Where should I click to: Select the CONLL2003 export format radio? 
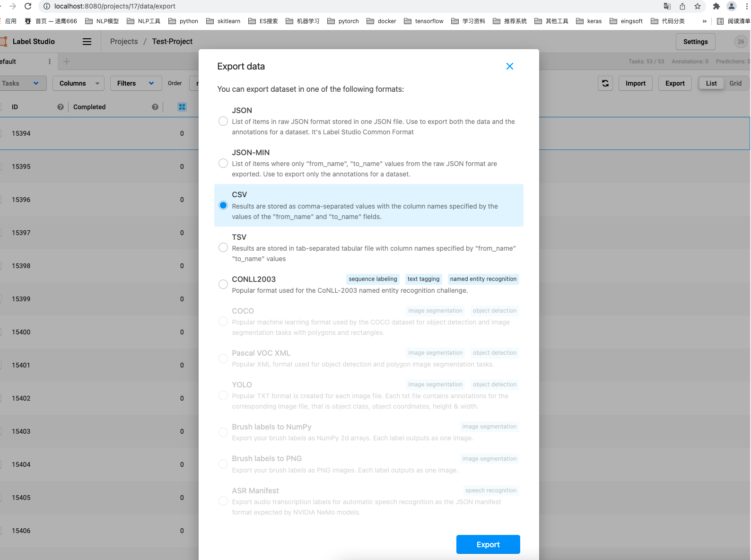pos(223,284)
